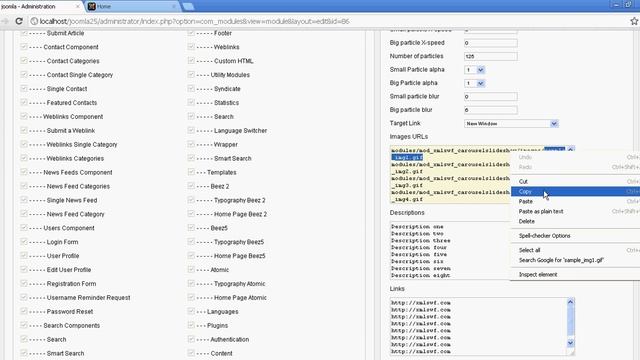Click the 'Home Page Atomic' list entry

tap(240, 298)
